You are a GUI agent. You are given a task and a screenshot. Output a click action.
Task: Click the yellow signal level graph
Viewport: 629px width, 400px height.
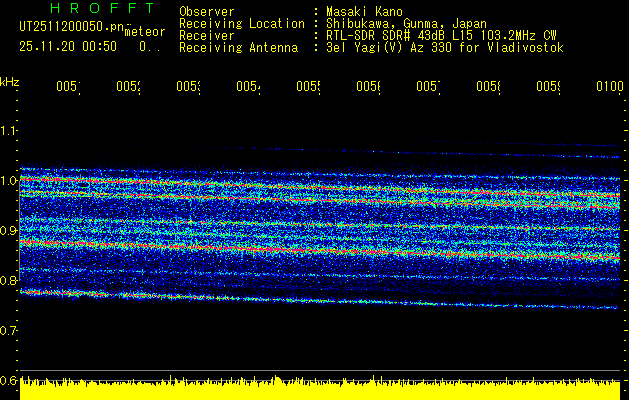(320, 388)
